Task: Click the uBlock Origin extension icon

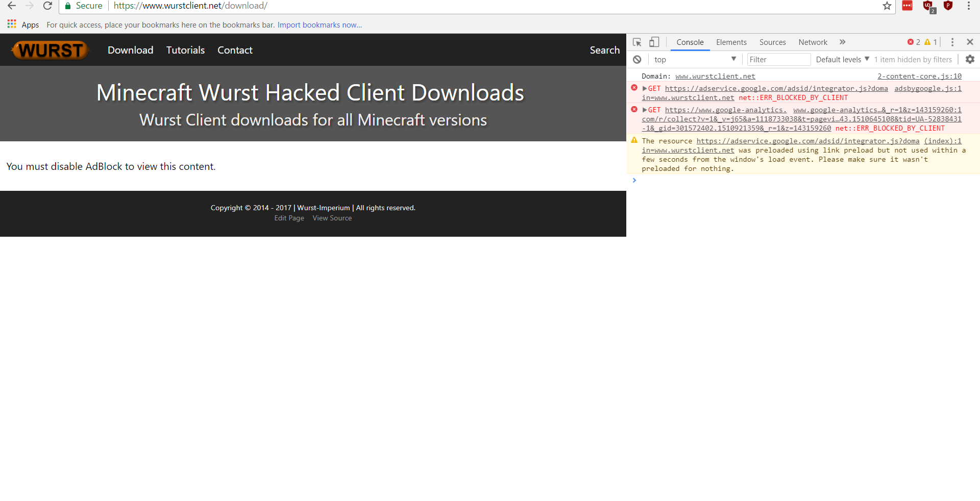Action: point(928,6)
